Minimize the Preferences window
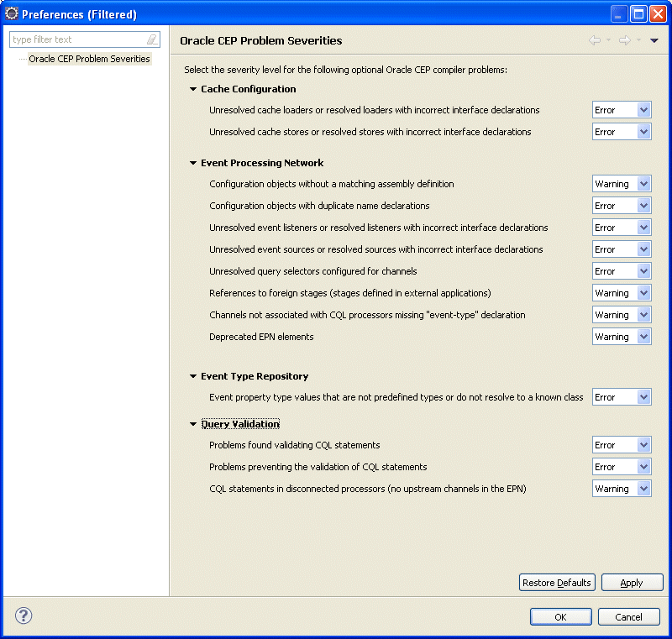672x639 pixels. pyautogui.click(x=619, y=14)
